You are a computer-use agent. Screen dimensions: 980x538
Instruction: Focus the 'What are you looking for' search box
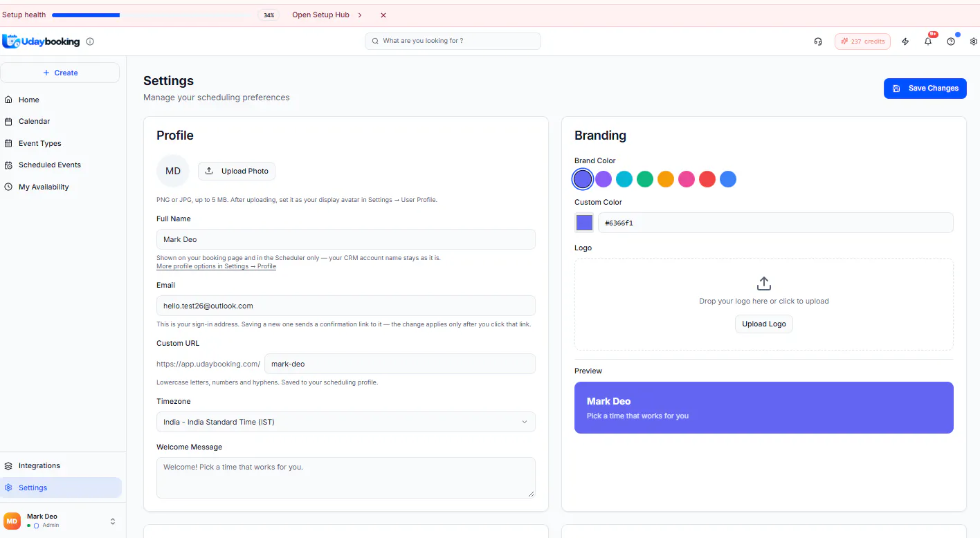pos(453,41)
